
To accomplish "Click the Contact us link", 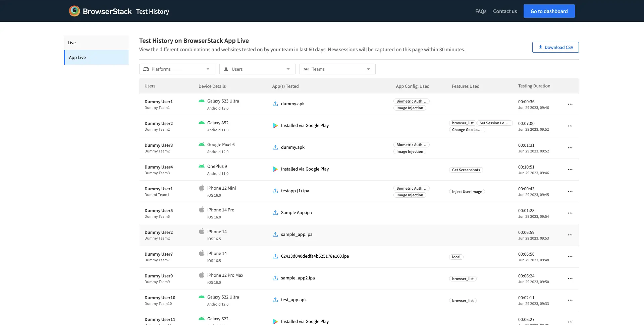I will point(505,11).
